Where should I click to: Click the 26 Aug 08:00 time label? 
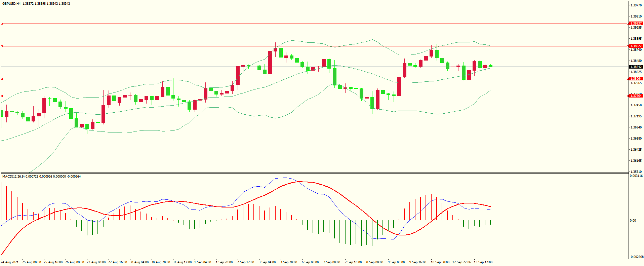[x=75, y=262]
